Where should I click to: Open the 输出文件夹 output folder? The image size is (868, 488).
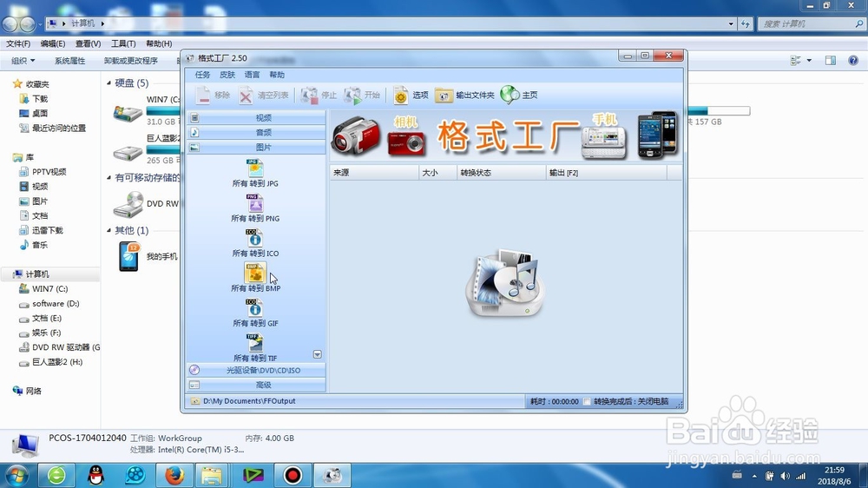[x=464, y=96]
